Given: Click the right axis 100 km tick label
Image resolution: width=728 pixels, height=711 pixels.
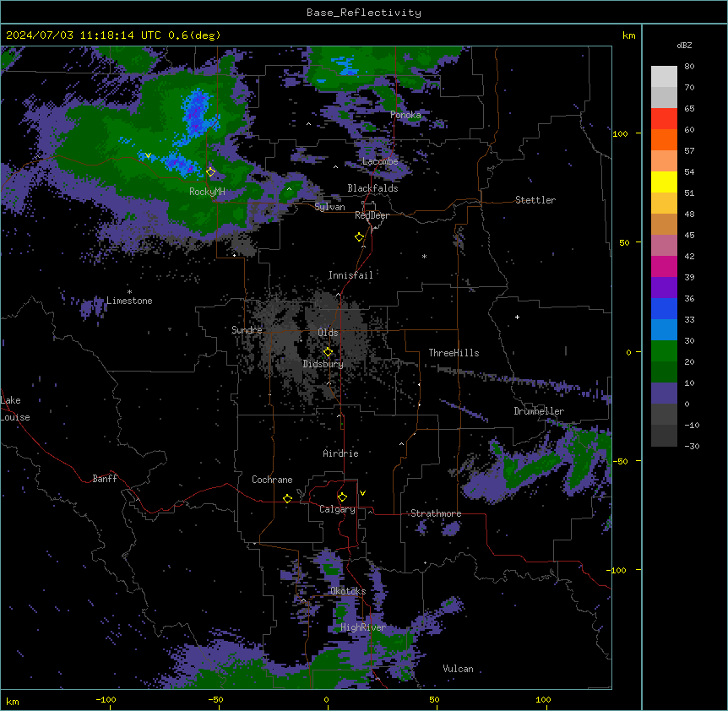Looking at the screenshot, I should (x=620, y=133).
